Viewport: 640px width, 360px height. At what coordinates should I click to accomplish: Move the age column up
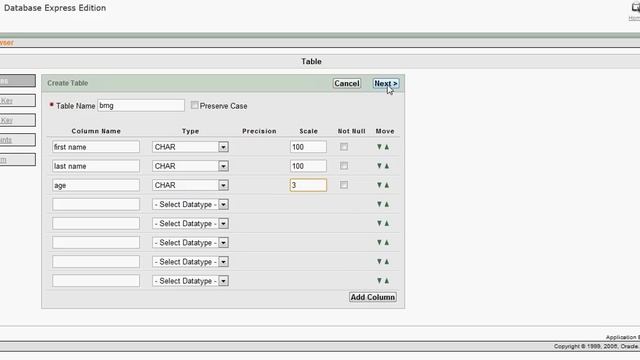point(387,185)
